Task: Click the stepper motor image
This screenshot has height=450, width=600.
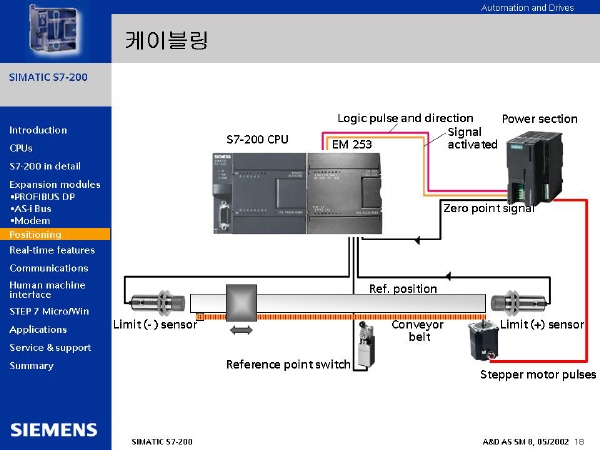Action: (x=484, y=341)
